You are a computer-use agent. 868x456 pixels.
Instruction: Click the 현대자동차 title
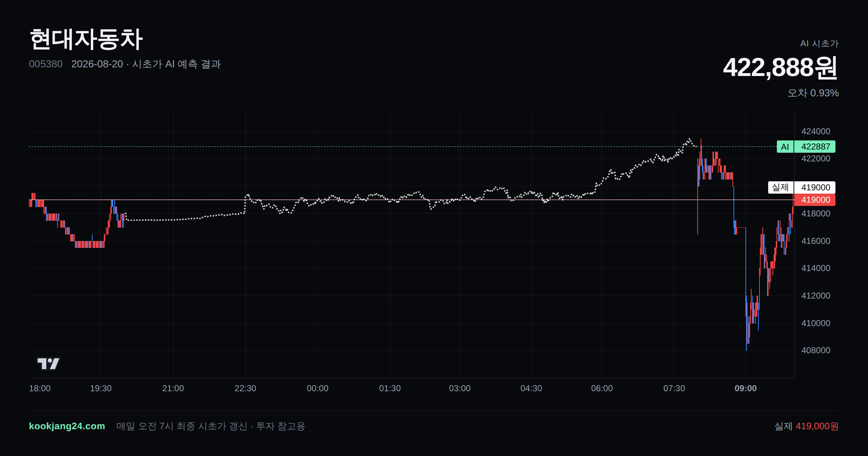click(x=86, y=39)
